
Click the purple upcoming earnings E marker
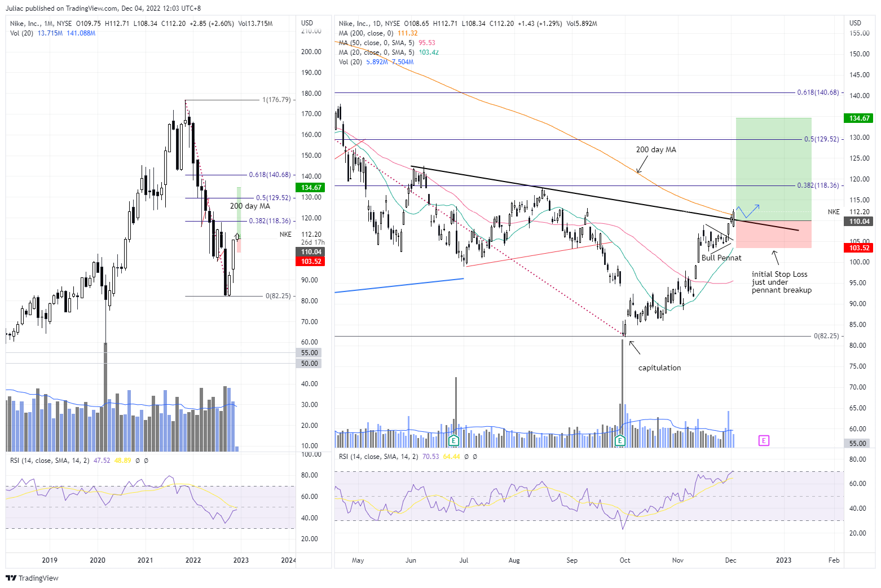(764, 440)
